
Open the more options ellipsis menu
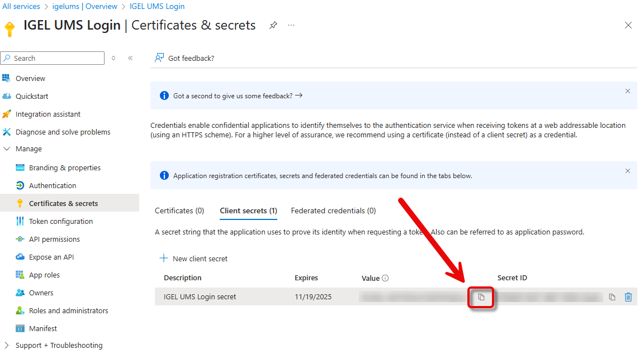pyautogui.click(x=291, y=26)
